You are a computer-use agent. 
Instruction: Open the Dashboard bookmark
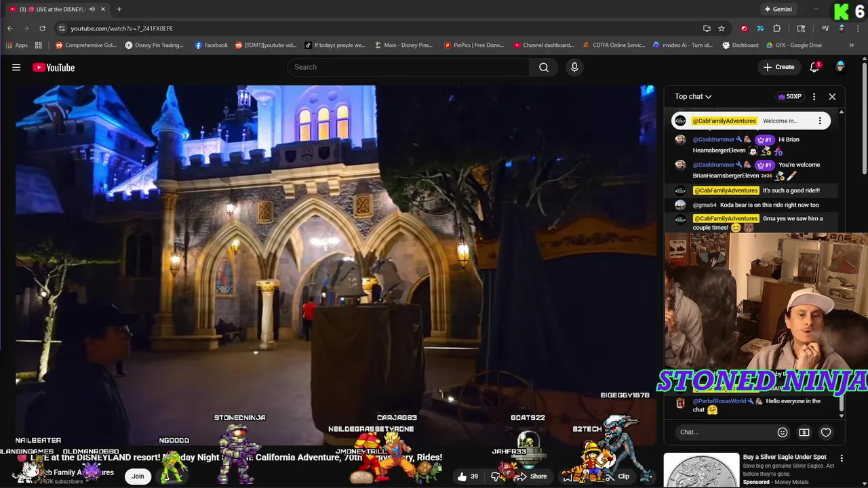tap(740, 45)
